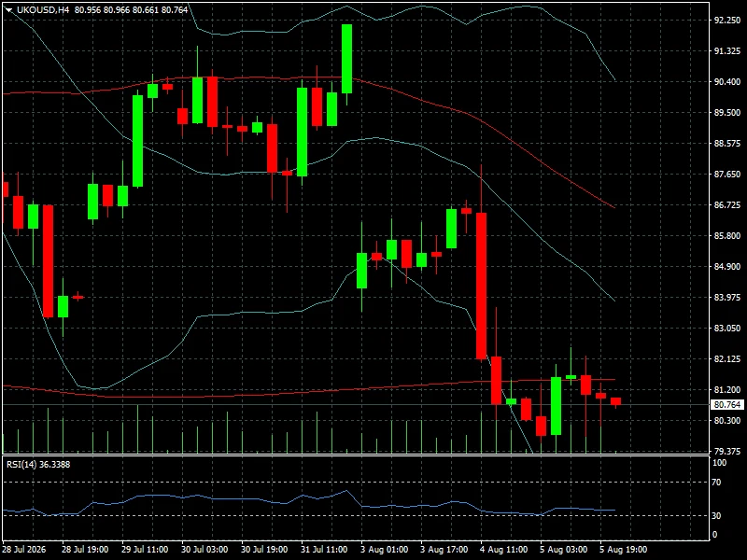Select the 30 Jul 19:00 time label
Image resolution: width=747 pixels, height=560 pixels.
[264, 550]
